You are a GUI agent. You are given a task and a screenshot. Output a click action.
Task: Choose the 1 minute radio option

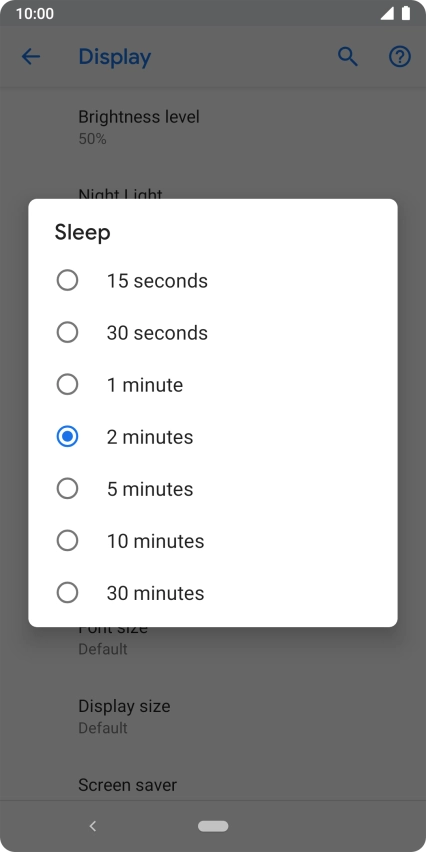click(x=67, y=385)
